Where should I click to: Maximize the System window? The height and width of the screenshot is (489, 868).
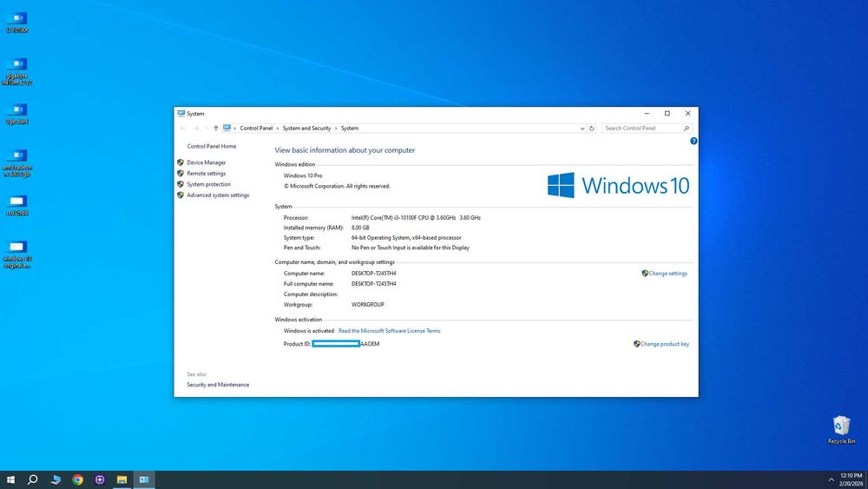pos(667,114)
